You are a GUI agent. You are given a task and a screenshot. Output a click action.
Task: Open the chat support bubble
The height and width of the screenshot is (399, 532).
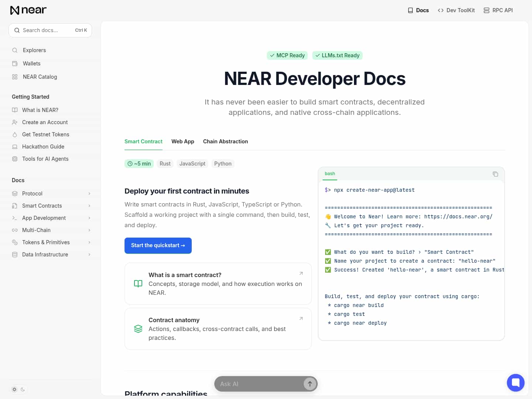click(515, 382)
